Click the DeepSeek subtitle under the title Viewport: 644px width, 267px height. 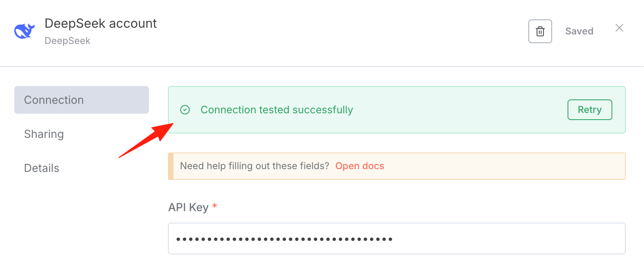(67, 41)
